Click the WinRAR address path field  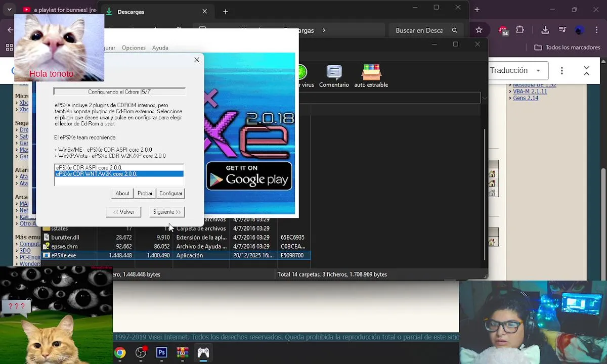389,98
